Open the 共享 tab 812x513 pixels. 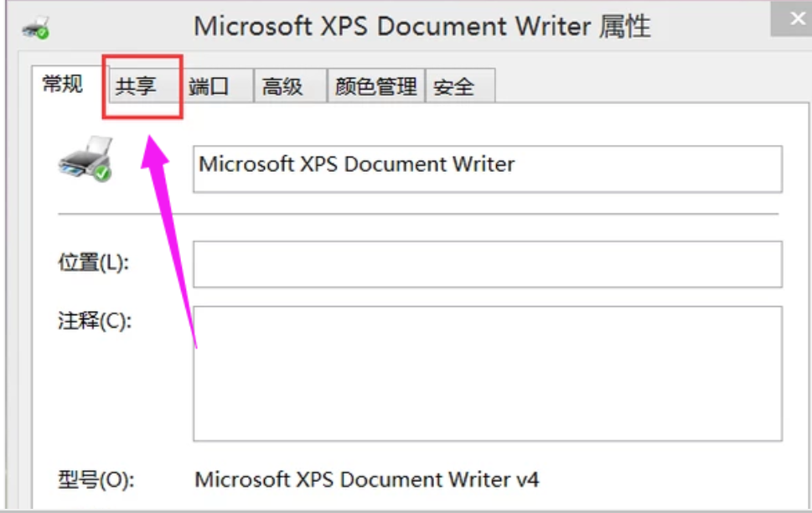coord(136,86)
